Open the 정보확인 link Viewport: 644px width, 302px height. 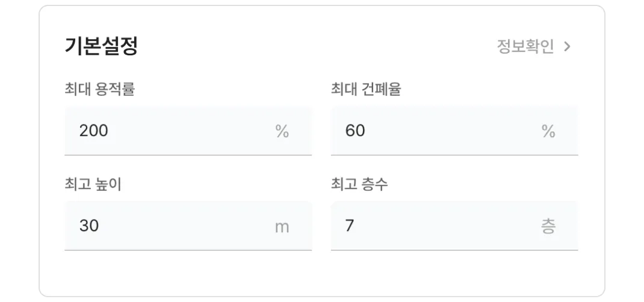(533, 46)
